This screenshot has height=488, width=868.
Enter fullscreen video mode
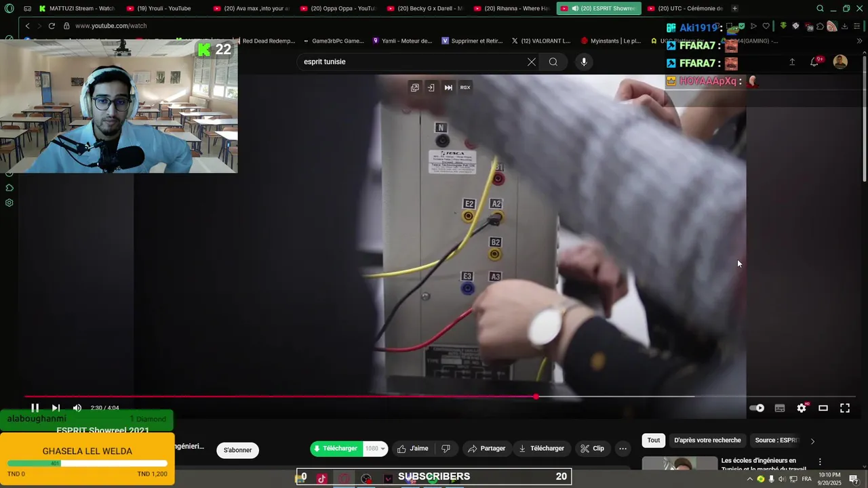pos(845,408)
